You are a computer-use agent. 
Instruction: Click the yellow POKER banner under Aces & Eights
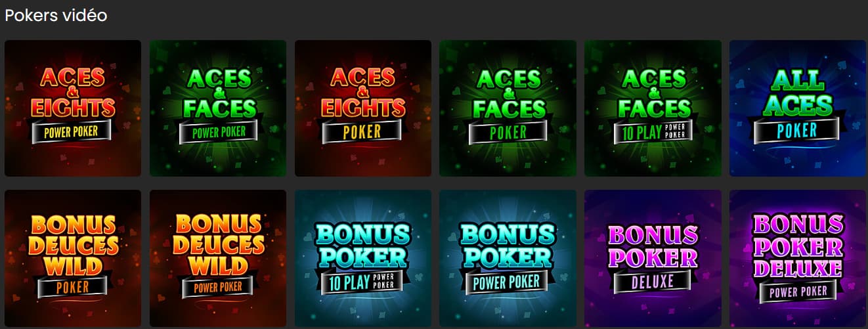coord(363,131)
